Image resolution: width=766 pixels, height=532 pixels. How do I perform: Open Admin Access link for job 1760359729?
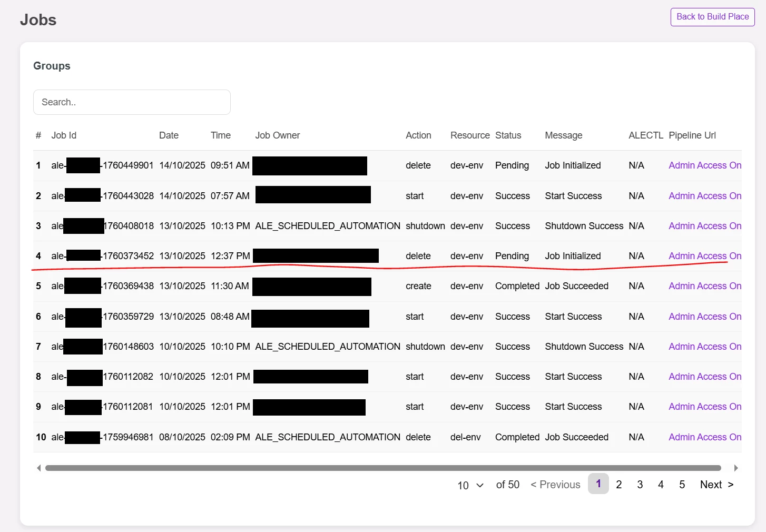pyautogui.click(x=705, y=317)
